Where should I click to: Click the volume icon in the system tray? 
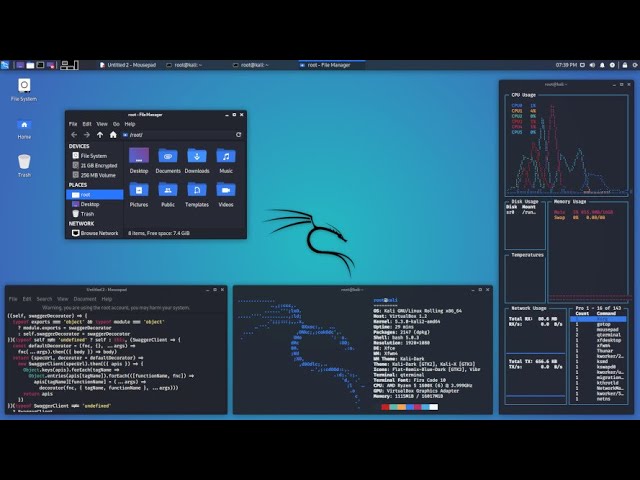pos(592,65)
